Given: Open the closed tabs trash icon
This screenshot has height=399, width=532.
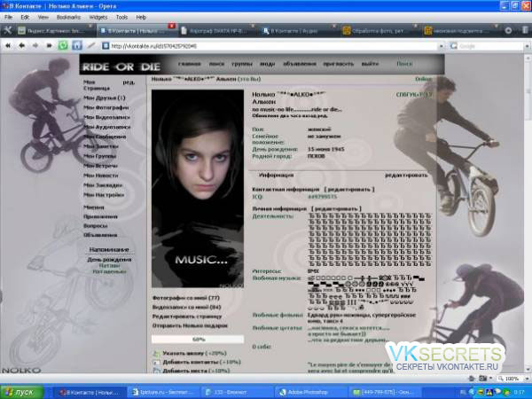Looking at the screenshot, I should tap(525, 30).
